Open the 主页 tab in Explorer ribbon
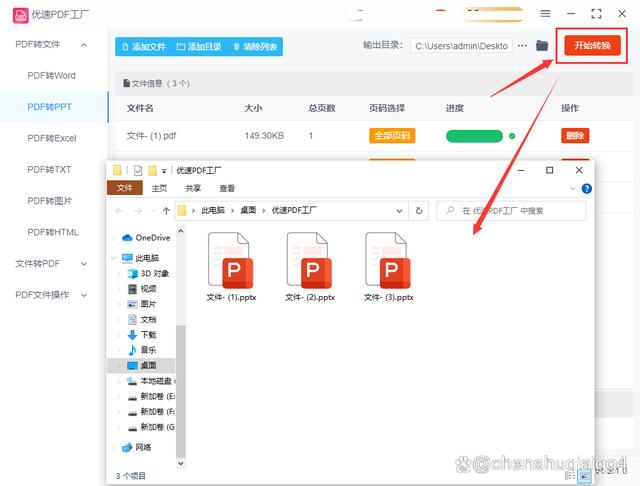The image size is (640, 486). (159, 188)
